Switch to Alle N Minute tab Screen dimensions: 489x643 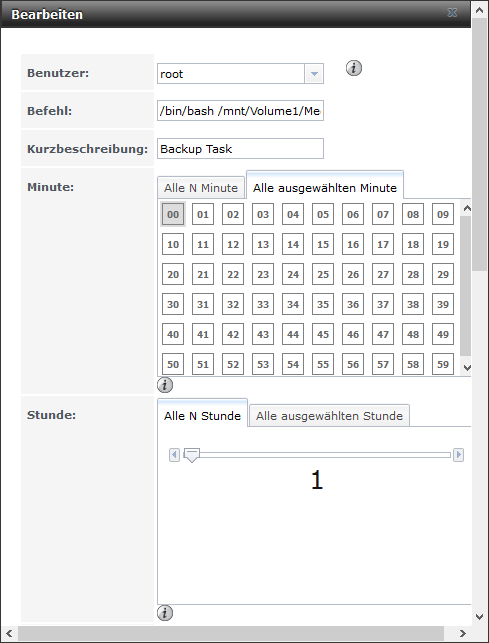click(x=201, y=188)
